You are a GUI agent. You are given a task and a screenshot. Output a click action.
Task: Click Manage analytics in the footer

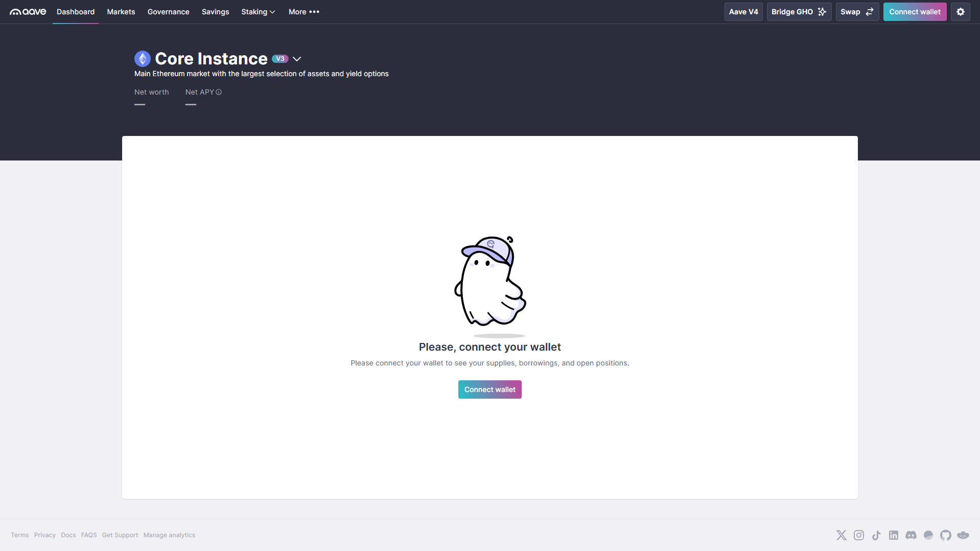pyautogui.click(x=169, y=535)
